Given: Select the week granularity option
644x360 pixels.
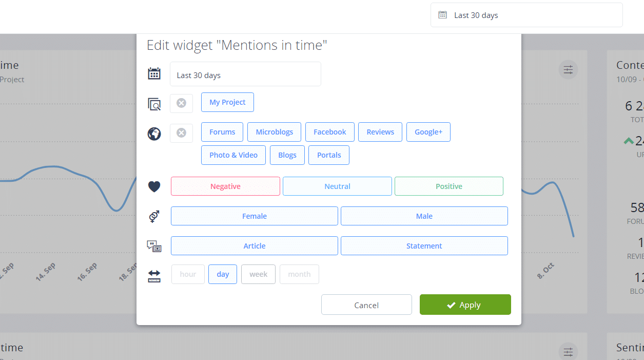Looking at the screenshot, I should [x=258, y=274].
